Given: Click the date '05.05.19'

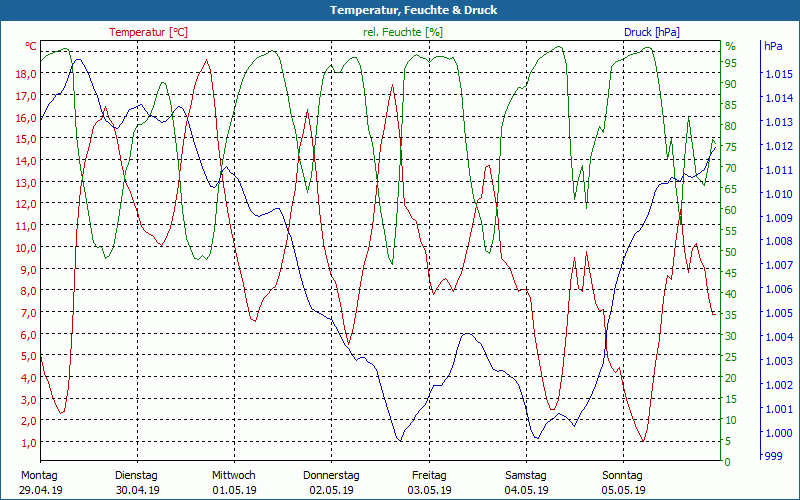Looking at the screenshot, I should [x=623, y=490].
